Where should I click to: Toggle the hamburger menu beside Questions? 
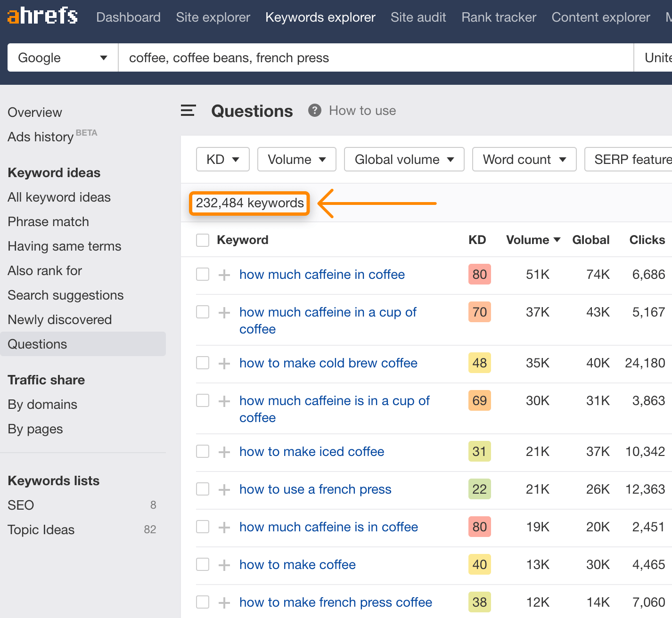click(188, 111)
